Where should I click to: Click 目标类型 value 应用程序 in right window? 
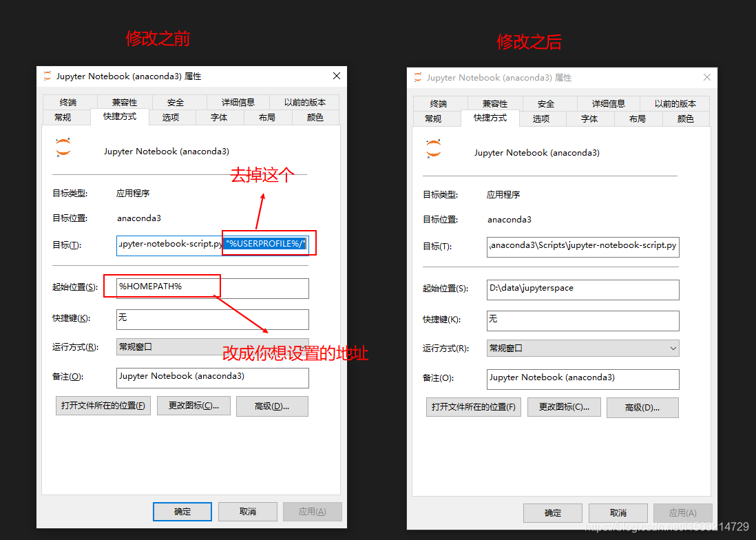(503, 195)
